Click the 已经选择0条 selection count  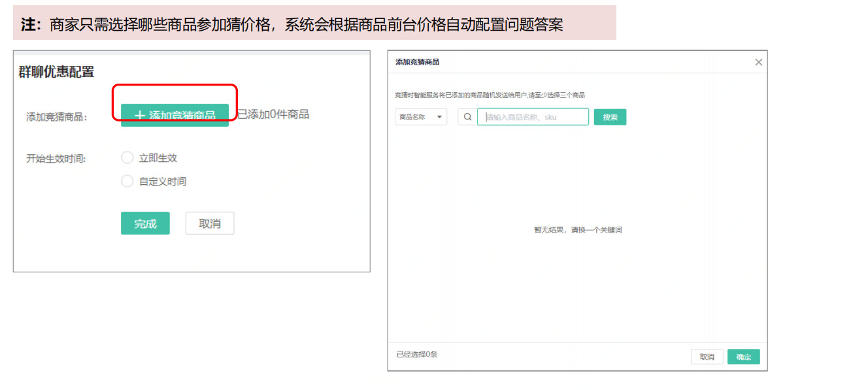pos(417,355)
